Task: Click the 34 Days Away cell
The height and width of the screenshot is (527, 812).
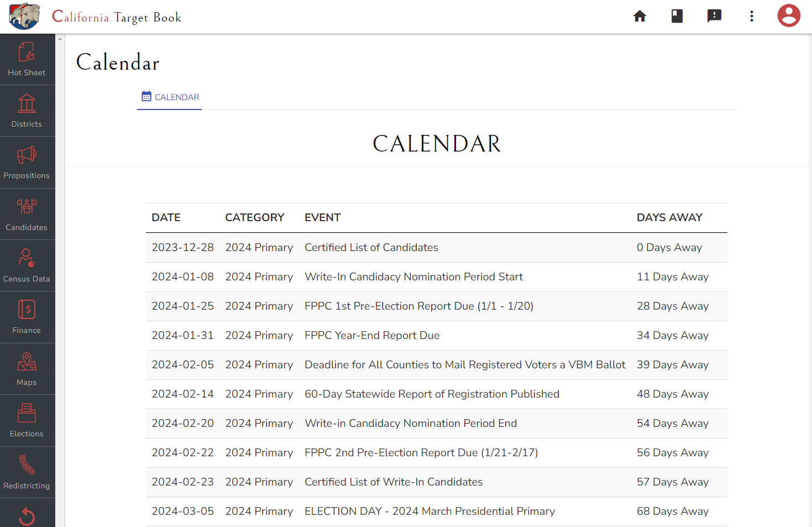Action: click(x=673, y=336)
